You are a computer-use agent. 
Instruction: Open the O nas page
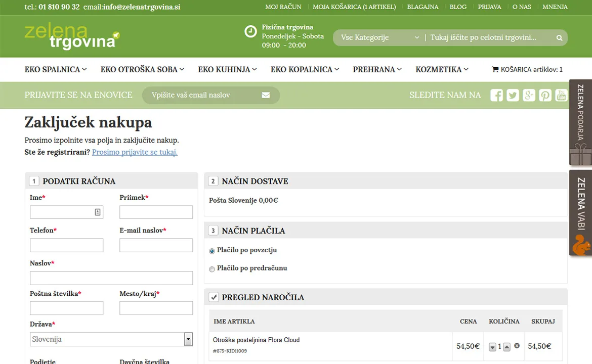(521, 7)
